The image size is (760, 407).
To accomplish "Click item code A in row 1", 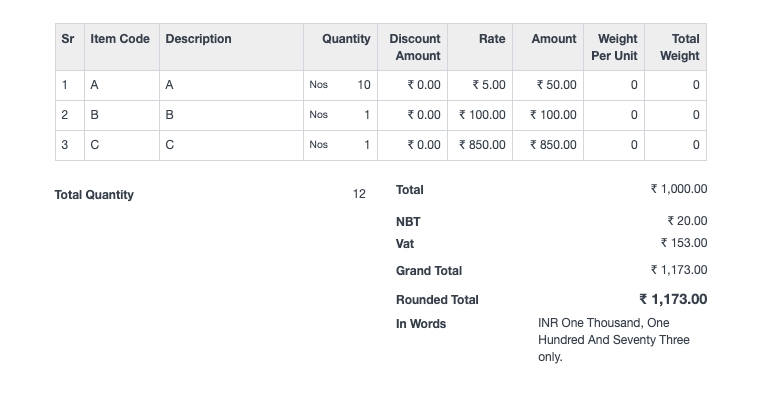I will pos(95,85).
